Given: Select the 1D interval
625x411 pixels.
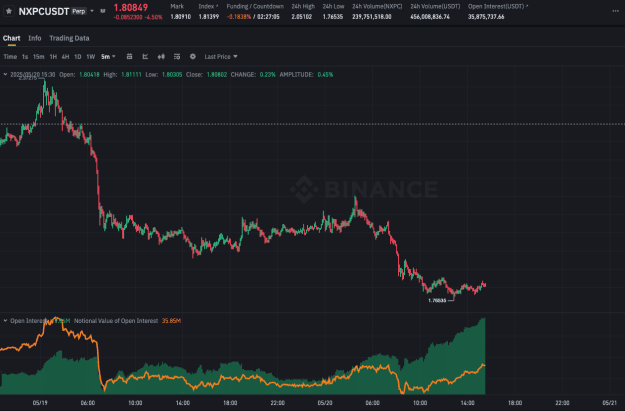Looking at the screenshot, I should point(78,57).
